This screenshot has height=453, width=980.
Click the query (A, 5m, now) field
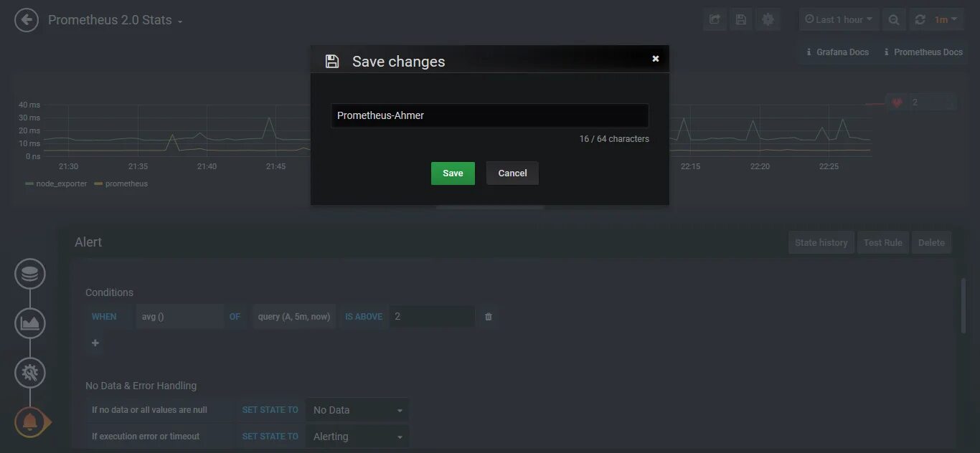pyautogui.click(x=294, y=317)
